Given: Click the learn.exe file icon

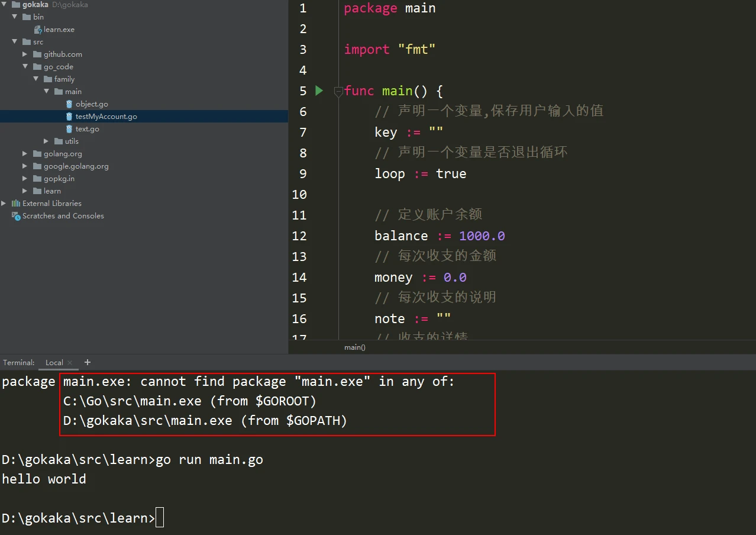Looking at the screenshot, I should [38, 30].
